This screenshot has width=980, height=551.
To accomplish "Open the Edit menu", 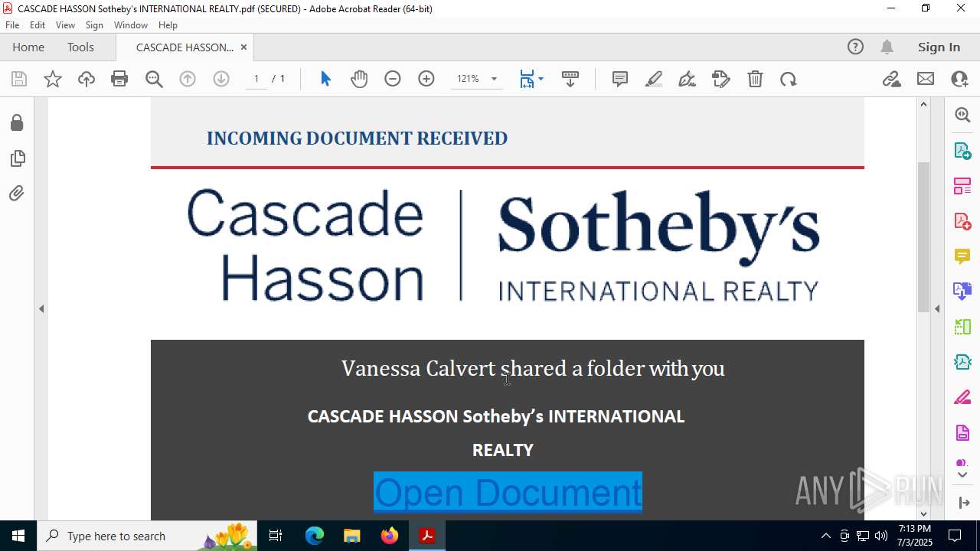I will point(38,25).
